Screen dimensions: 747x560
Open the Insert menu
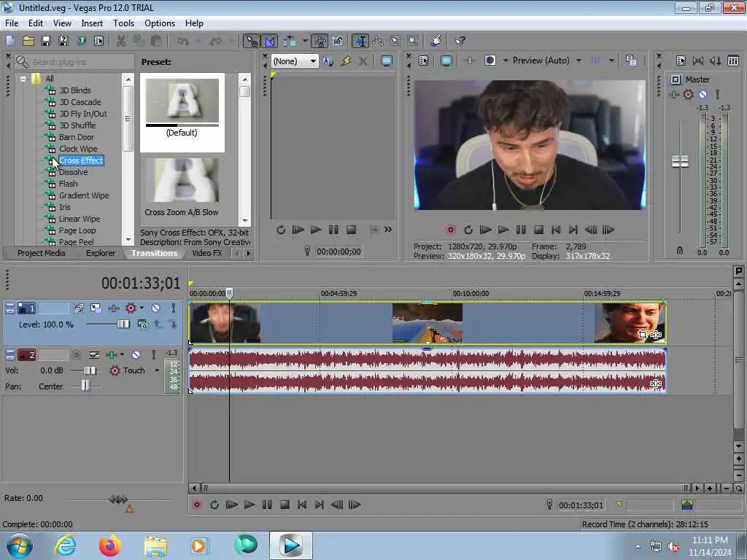point(92,23)
